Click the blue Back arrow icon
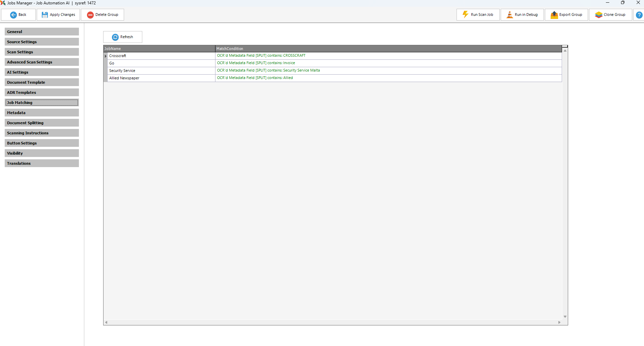Screen dimensions: 644x346 tap(13, 15)
